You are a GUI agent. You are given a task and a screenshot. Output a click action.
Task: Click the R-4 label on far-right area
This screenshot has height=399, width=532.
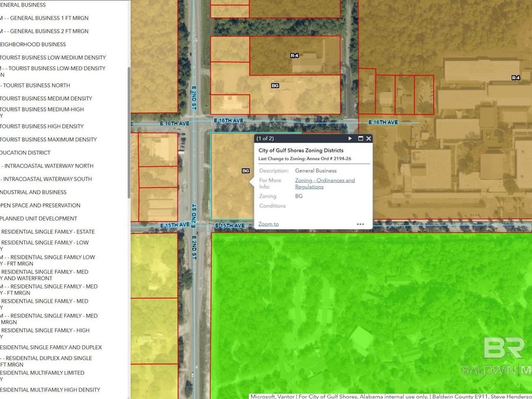tap(515, 77)
